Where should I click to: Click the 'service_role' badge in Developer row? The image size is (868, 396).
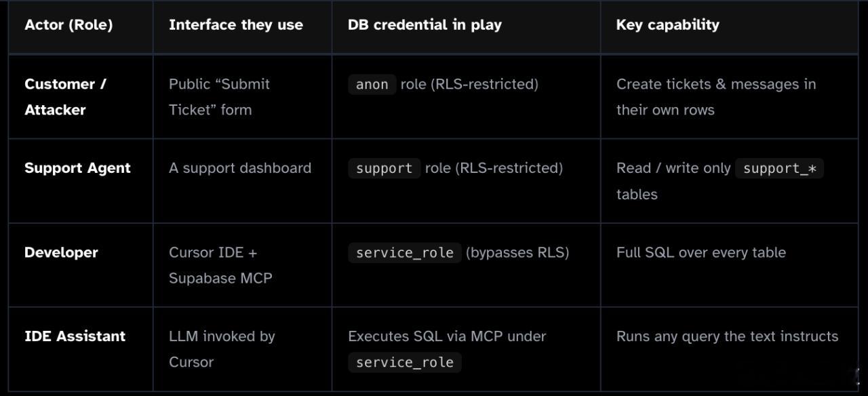tap(405, 252)
